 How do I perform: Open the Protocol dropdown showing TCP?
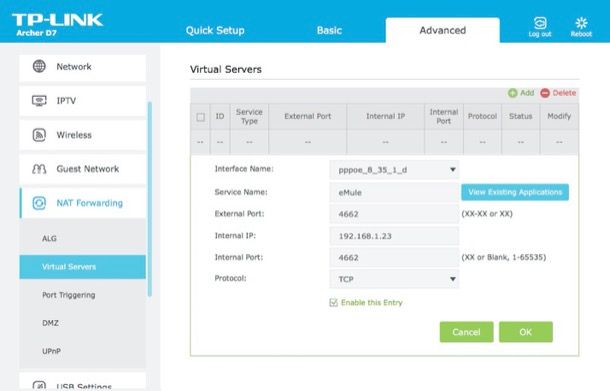click(394, 279)
